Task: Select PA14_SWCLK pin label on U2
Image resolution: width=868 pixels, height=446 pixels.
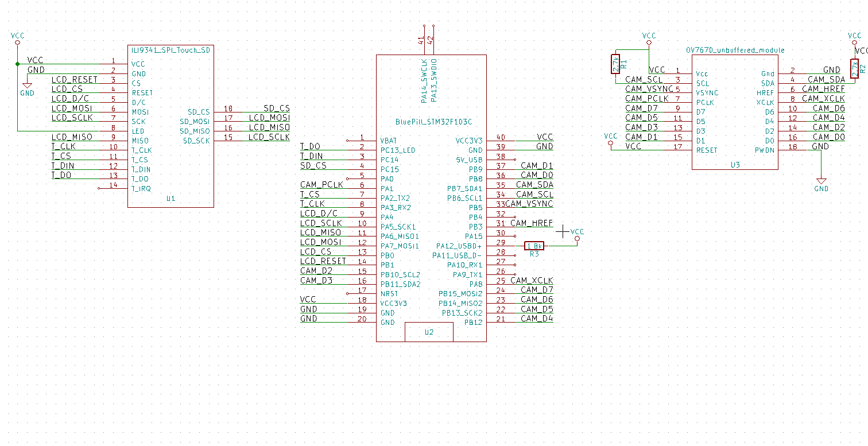Action: pyautogui.click(x=424, y=81)
